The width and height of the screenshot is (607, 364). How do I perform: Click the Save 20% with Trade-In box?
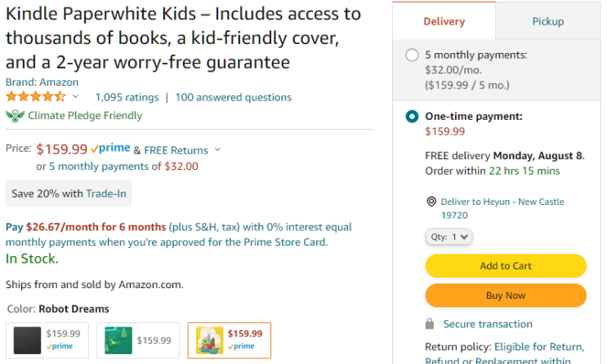pos(69,193)
